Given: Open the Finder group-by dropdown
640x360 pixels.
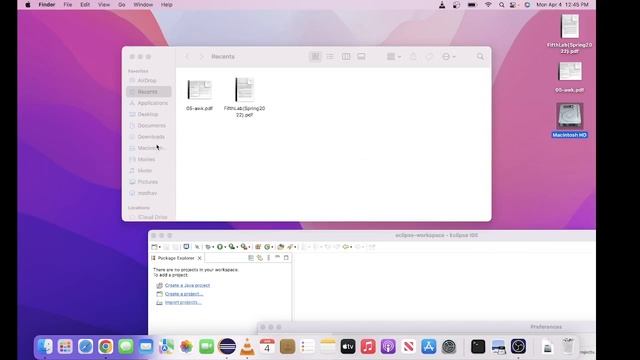Looking at the screenshot, I should click(x=394, y=57).
